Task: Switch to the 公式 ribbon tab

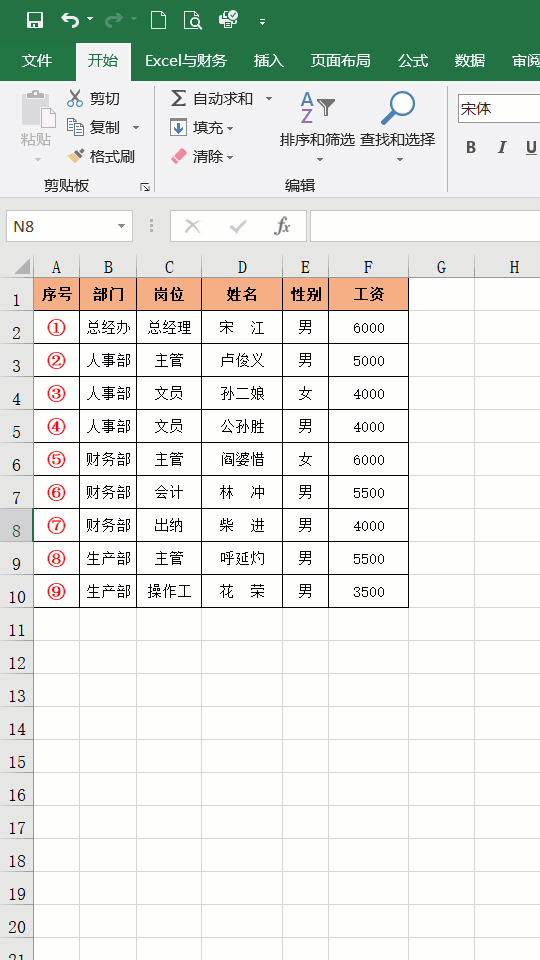Action: click(x=413, y=61)
